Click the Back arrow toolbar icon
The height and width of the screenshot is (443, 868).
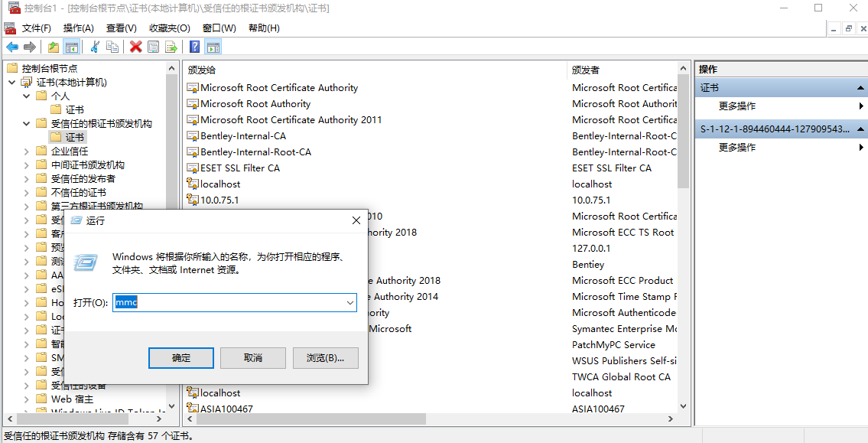[12, 47]
